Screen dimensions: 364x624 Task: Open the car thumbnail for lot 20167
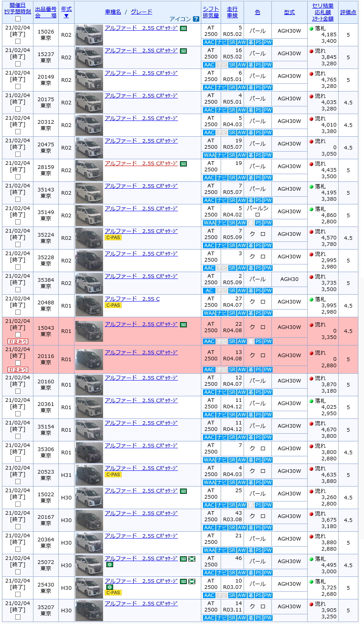click(89, 520)
